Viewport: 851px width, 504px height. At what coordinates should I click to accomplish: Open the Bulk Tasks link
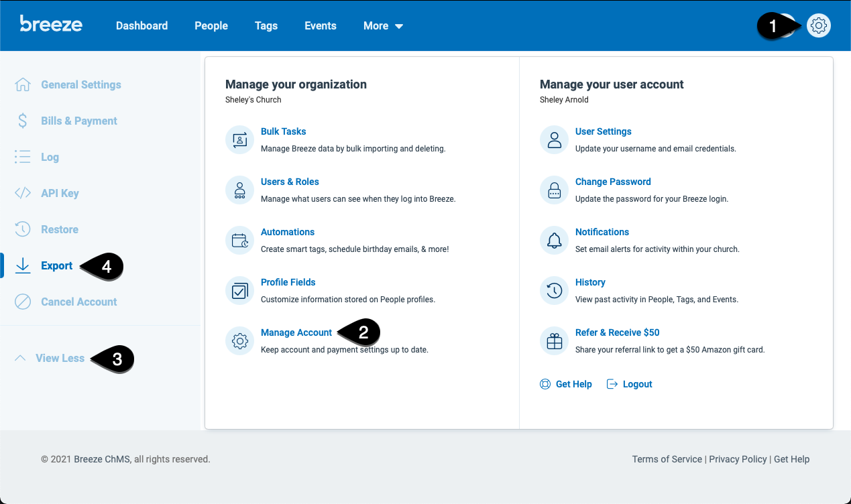click(x=284, y=131)
